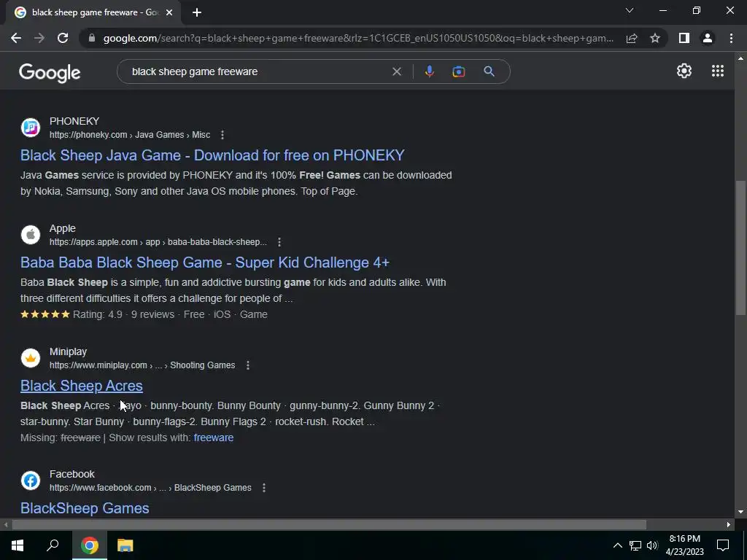Reload the current Google search page

click(63, 38)
